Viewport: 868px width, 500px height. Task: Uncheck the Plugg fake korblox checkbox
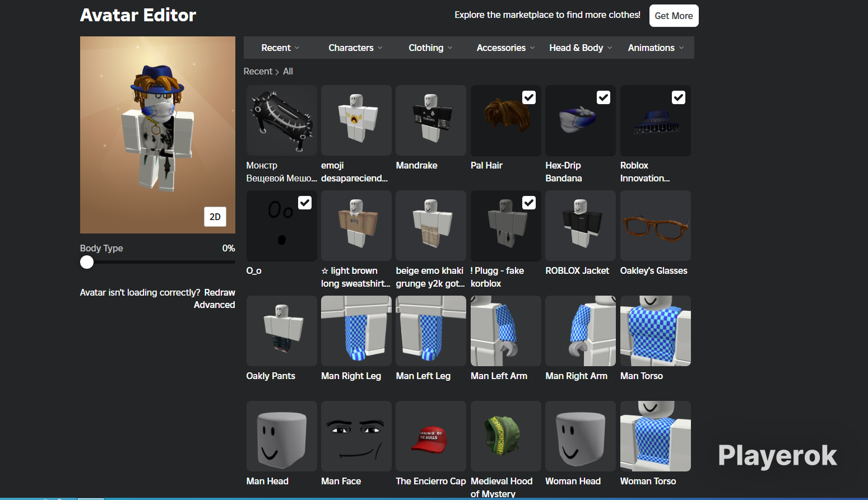coord(529,203)
